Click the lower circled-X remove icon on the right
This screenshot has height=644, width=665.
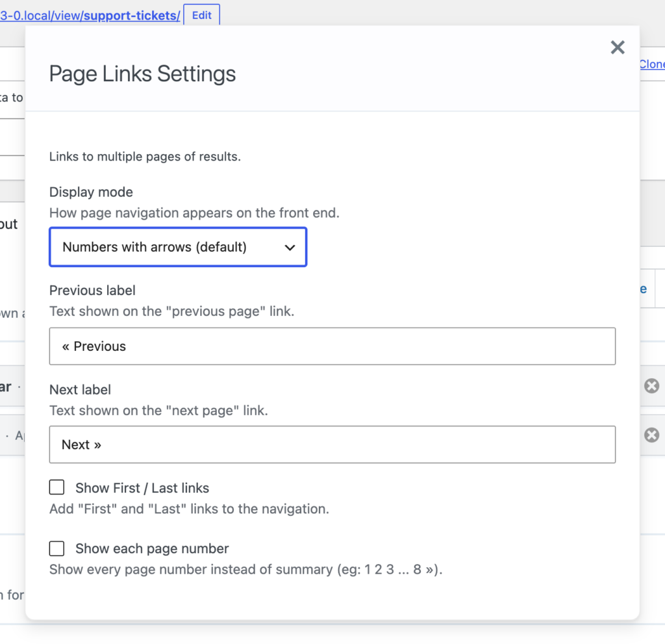(x=651, y=435)
